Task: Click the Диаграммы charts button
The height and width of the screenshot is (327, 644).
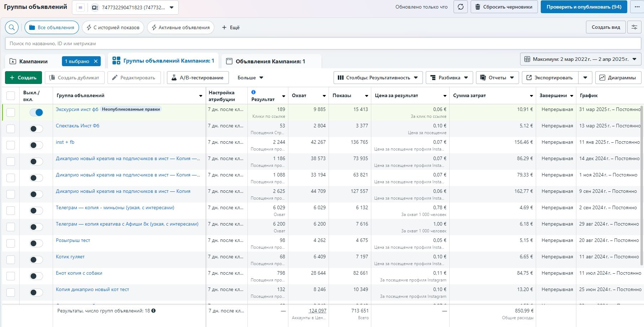Action: (x=618, y=78)
